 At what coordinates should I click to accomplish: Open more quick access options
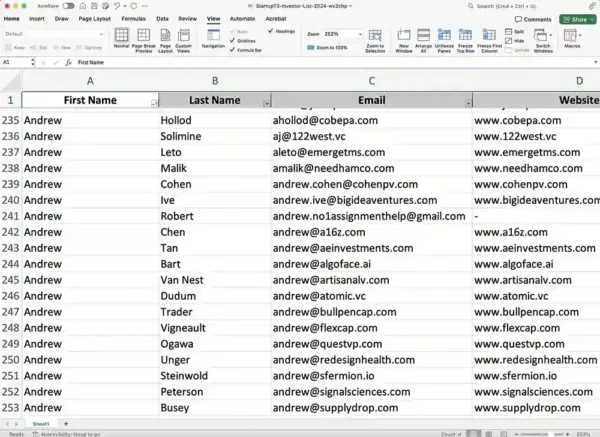tap(145, 6)
